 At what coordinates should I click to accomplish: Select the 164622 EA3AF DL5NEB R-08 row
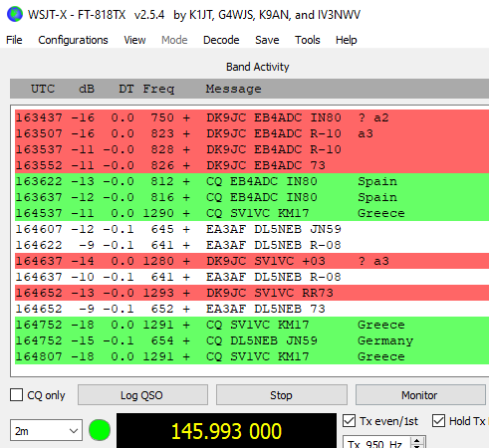[252, 245]
